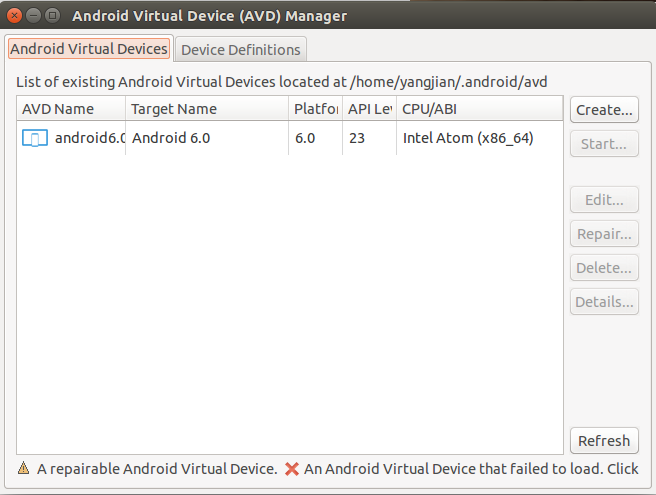656x495 pixels.
Task: Click the API Level column header
Action: tap(369, 109)
